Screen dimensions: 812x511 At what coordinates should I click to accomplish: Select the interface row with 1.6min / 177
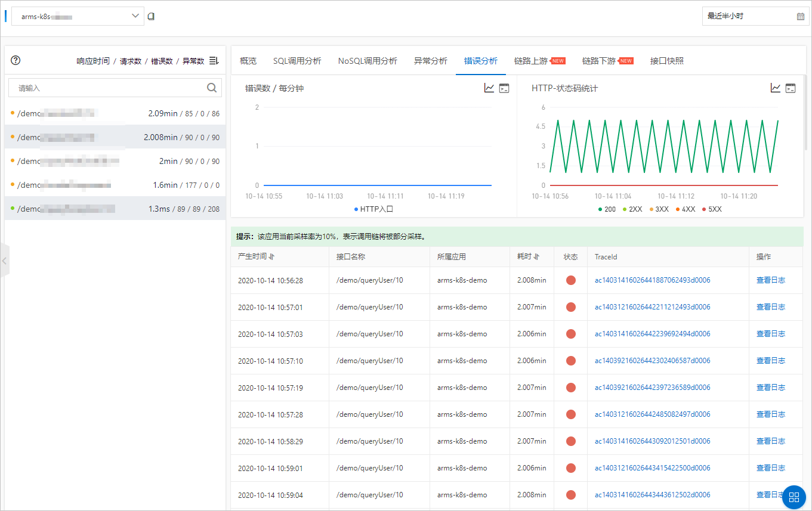pos(115,185)
